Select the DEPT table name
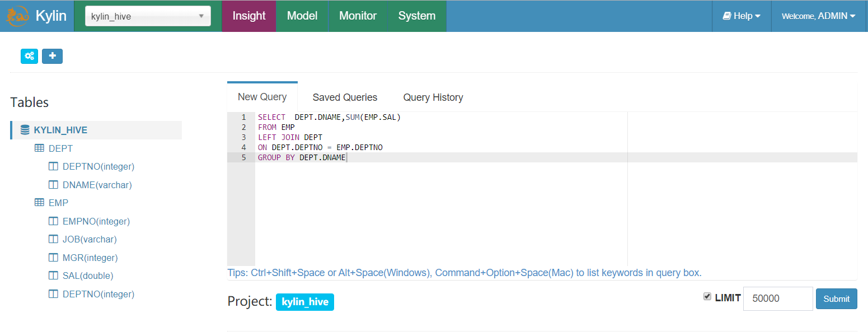The image size is (868, 336). [x=60, y=148]
